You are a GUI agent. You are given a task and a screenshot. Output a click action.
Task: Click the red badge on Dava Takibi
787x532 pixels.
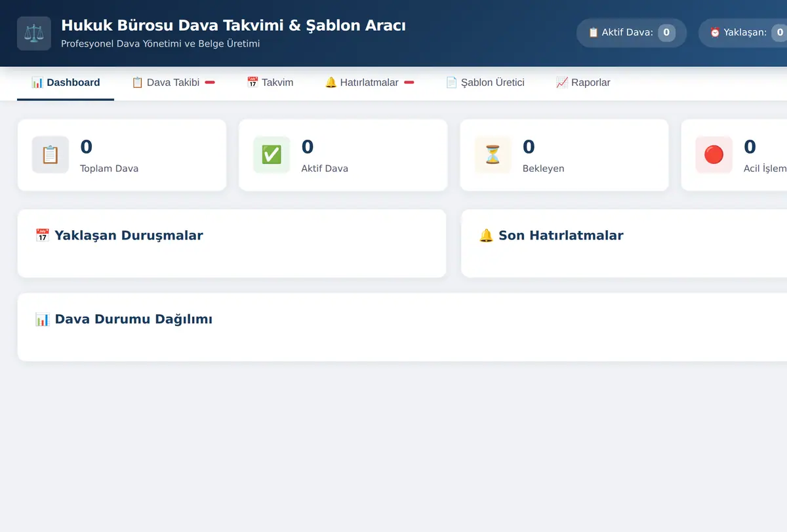coord(210,83)
